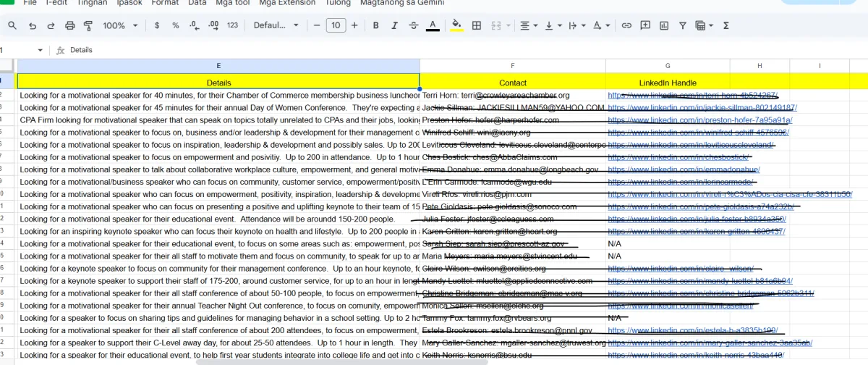Create a filter with the funnel icon

pyautogui.click(x=682, y=25)
